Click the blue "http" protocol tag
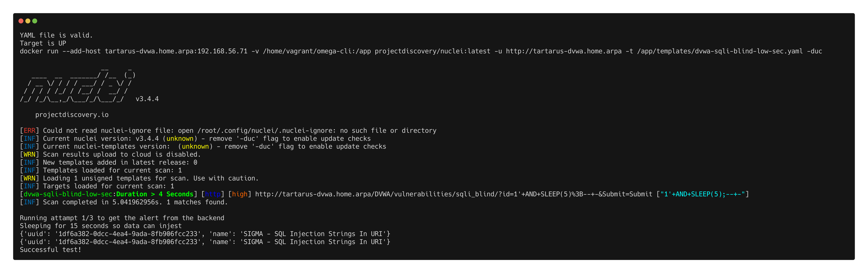Screen dimensions: 868x273 point(213,194)
